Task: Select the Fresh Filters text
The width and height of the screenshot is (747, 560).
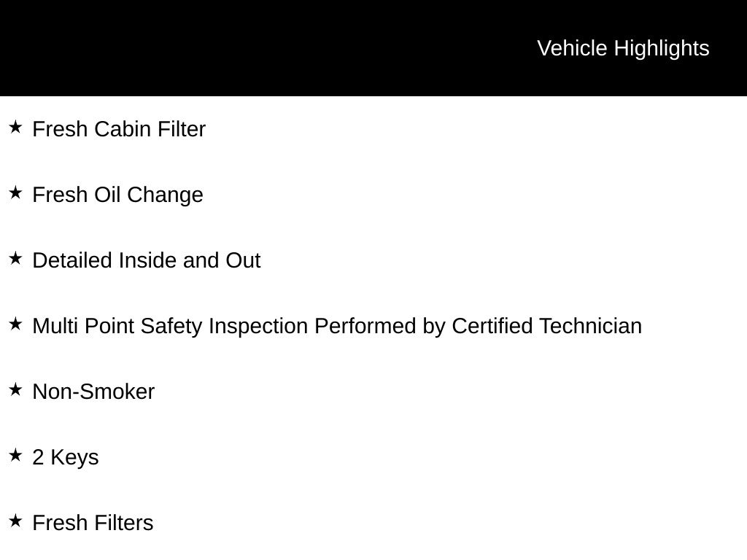Action: pos(93,523)
